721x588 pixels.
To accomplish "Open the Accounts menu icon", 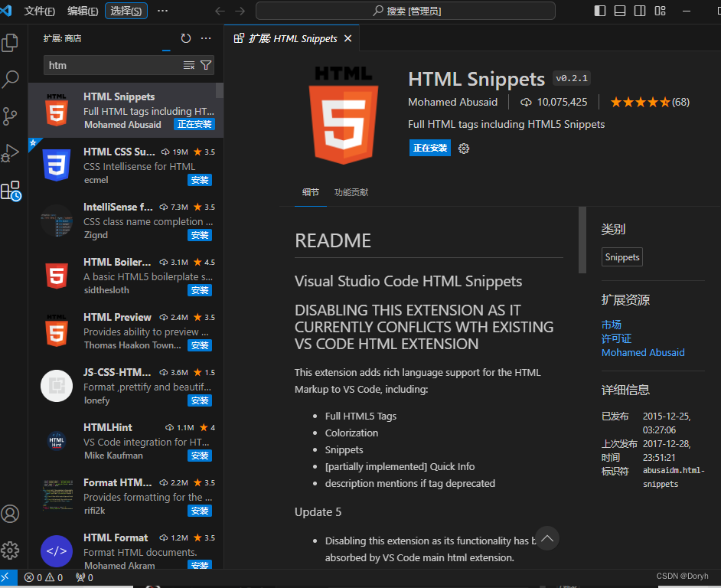I will pyautogui.click(x=10, y=514).
